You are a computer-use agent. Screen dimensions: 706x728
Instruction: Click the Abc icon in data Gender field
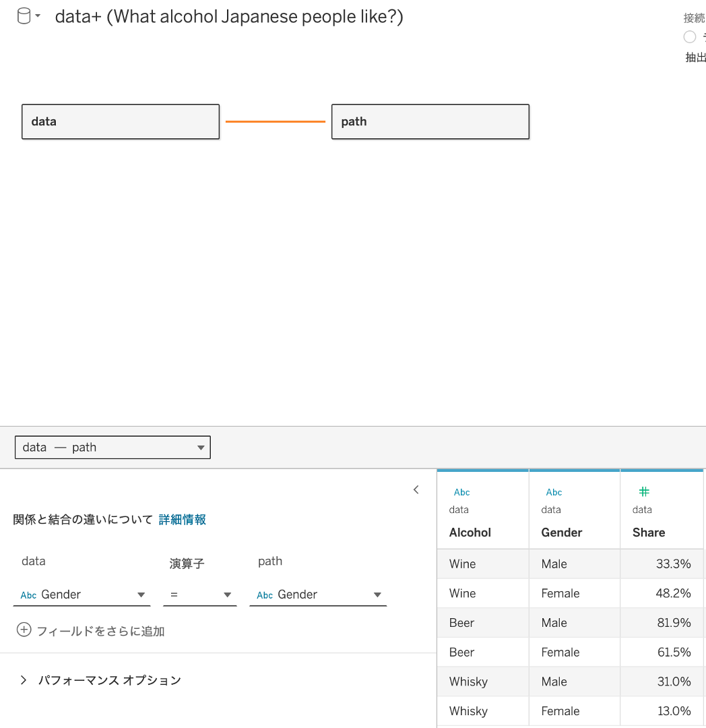click(28, 595)
